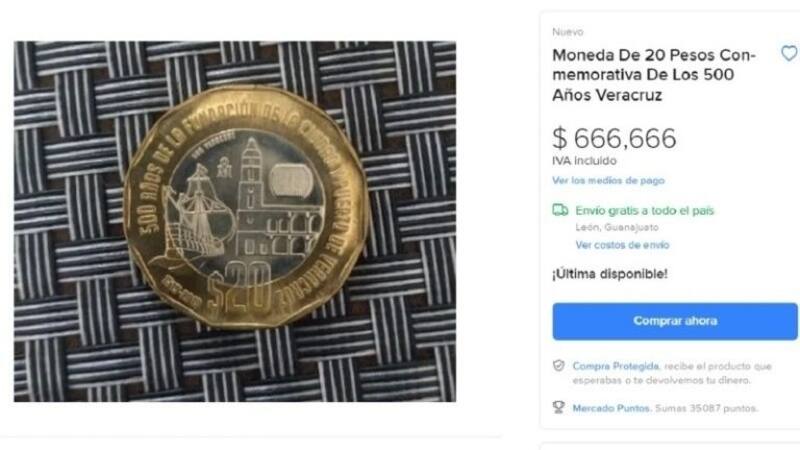Open Ver costos de envío link
Image resolution: width=800 pixels, height=450 pixels.
(622, 245)
